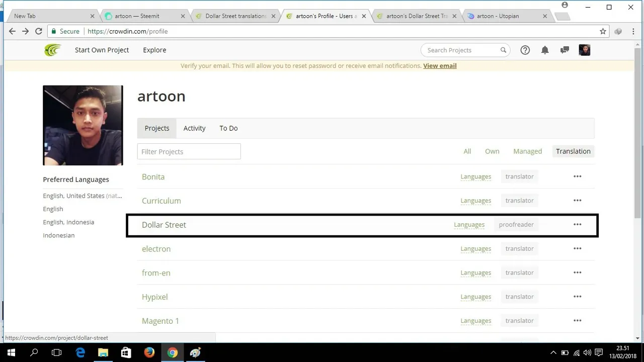Click the browser forward arrow

tap(25, 31)
